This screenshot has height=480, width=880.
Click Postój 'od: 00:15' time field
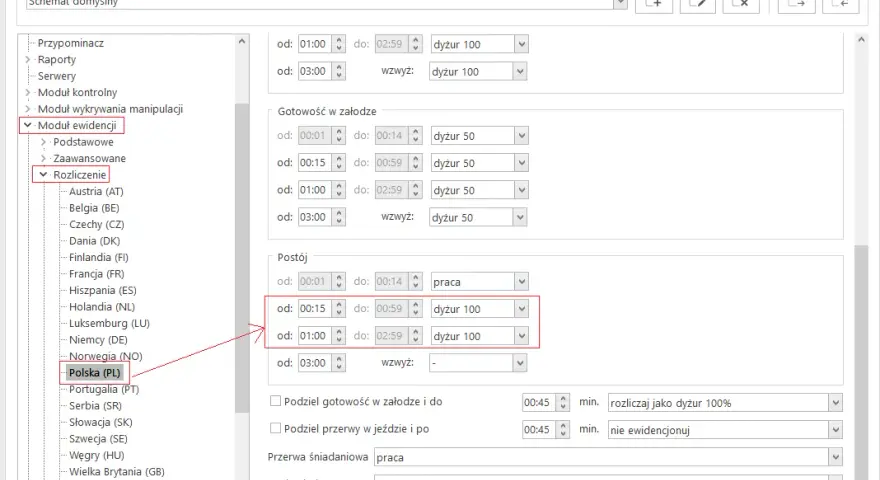[x=314, y=308]
